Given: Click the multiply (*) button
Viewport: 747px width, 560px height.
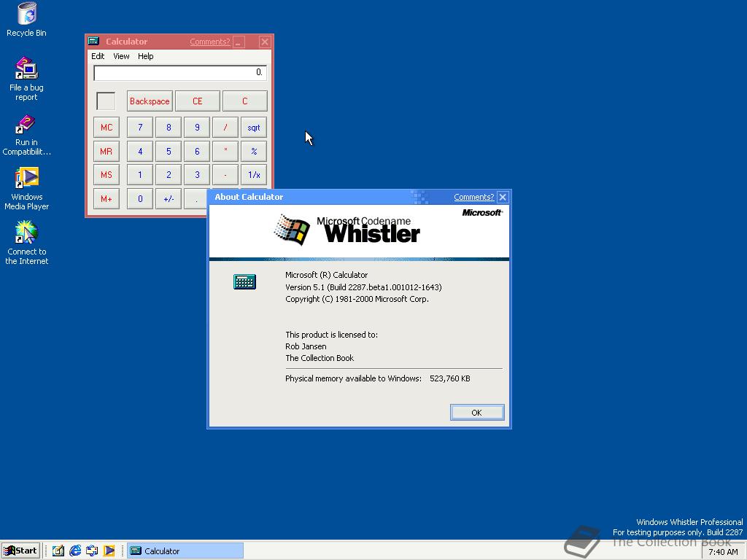Looking at the screenshot, I should point(225,152).
